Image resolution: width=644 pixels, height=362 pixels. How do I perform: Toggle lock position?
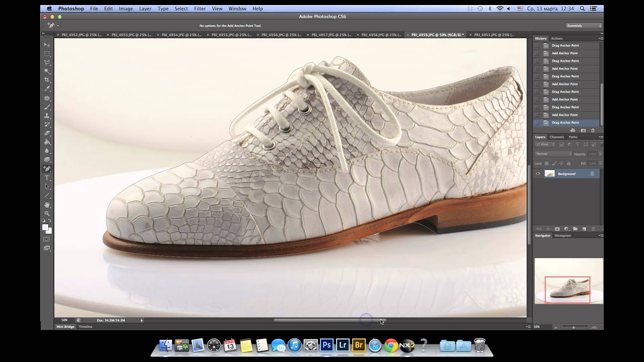tap(561, 163)
